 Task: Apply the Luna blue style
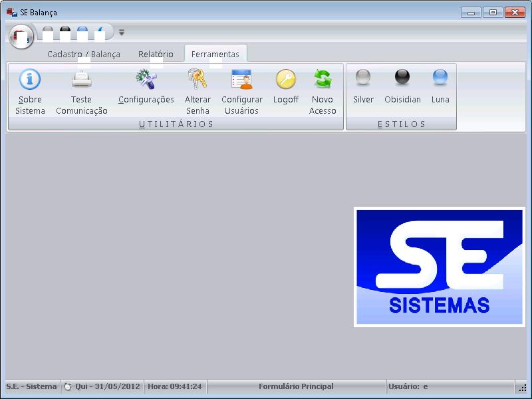click(440, 78)
